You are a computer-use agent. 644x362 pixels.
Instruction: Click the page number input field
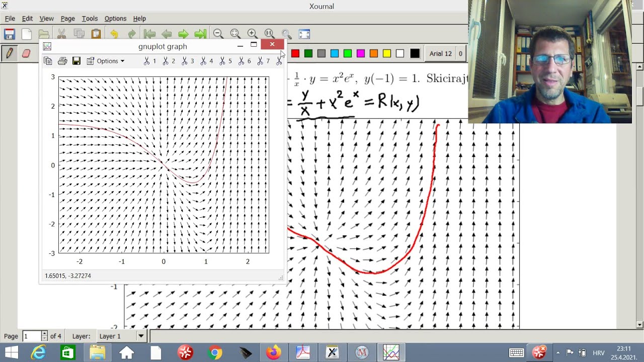pyautogui.click(x=32, y=336)
